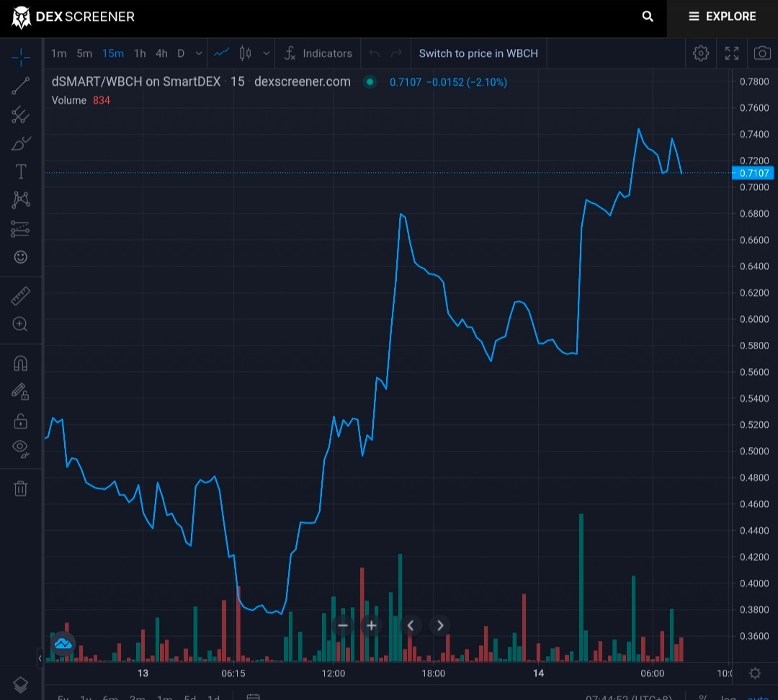Select the ruler measure tool

pyautogui.click(x=21, y=296)
